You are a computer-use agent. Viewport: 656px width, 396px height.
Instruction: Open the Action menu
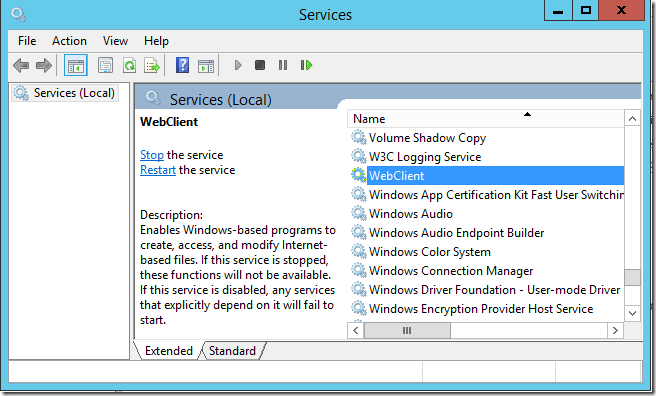69,41
